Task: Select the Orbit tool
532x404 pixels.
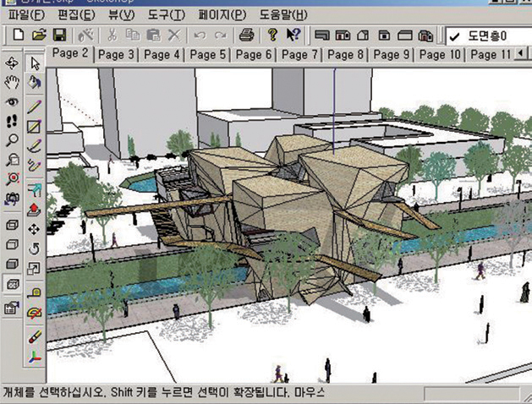Action: [x=12, y=63]
